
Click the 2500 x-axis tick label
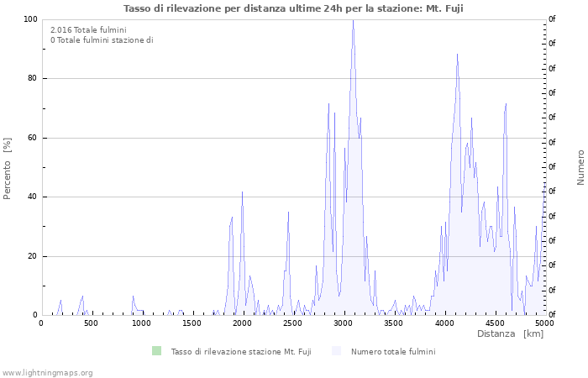[292, 323]
